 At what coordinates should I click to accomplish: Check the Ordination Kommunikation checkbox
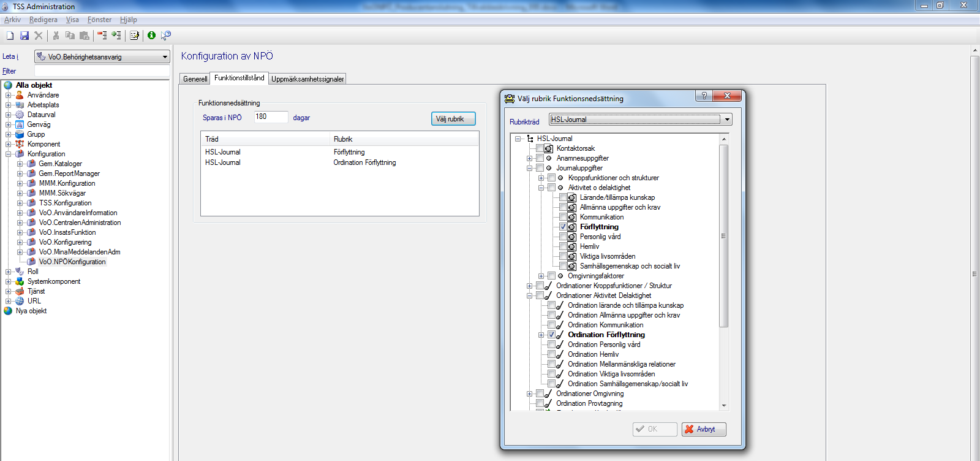tap(551, 325)
